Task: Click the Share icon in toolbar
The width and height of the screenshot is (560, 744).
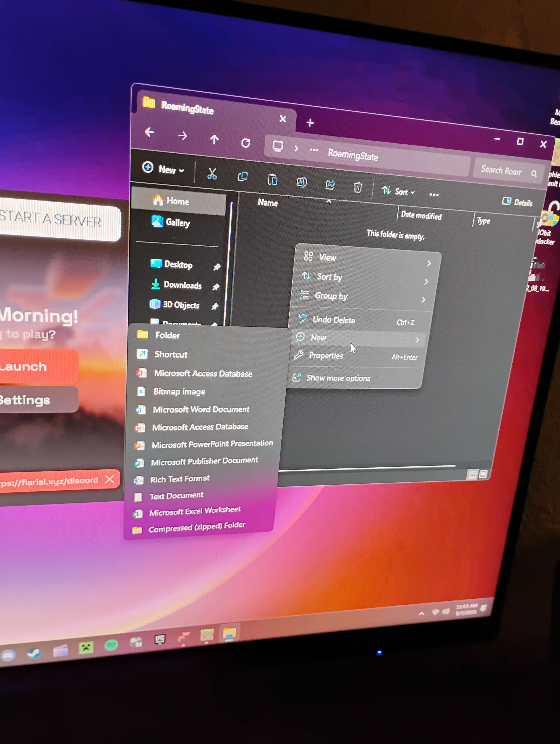Action: tap(330, 184)
